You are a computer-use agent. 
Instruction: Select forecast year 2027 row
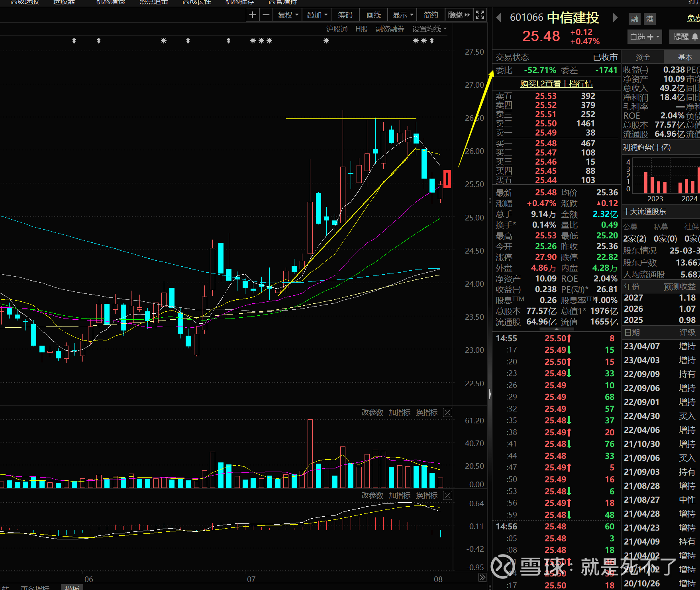click(x=661, y=298)
